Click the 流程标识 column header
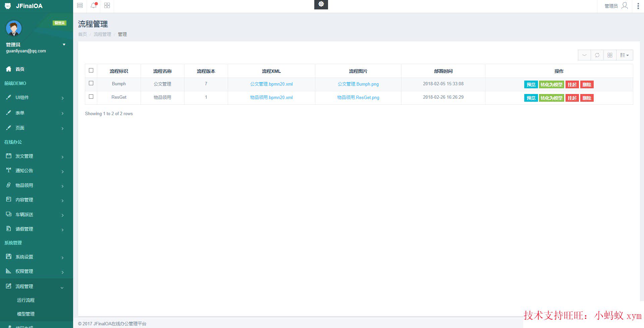 (119, 71)
